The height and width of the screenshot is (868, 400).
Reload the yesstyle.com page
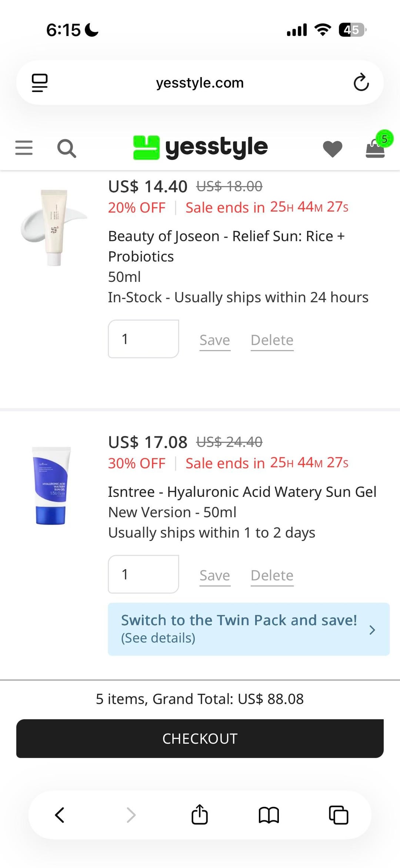pyautogui.click(x=361, y=82)
